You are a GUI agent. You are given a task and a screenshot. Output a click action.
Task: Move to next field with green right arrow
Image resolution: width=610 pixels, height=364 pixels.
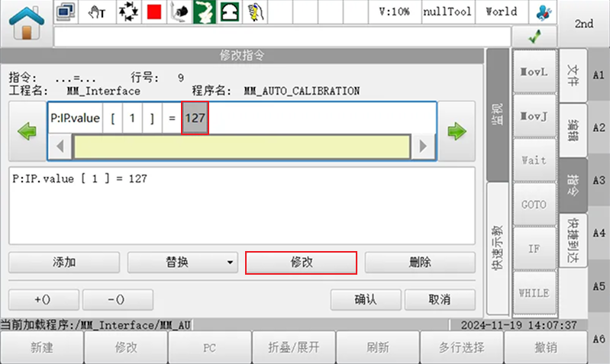point(457,131)
